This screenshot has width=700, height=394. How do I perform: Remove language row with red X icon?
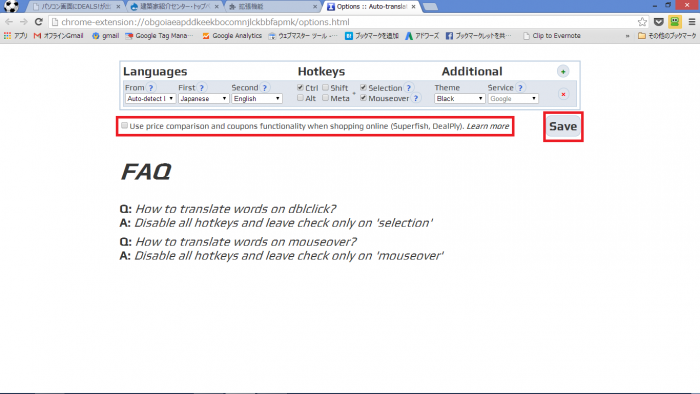[x=563, y=94]
